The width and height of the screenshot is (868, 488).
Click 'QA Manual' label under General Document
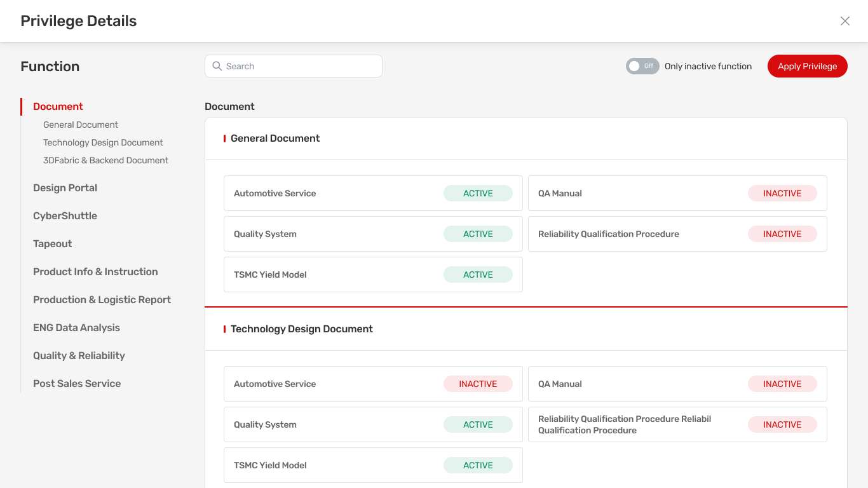coord(560,193)
